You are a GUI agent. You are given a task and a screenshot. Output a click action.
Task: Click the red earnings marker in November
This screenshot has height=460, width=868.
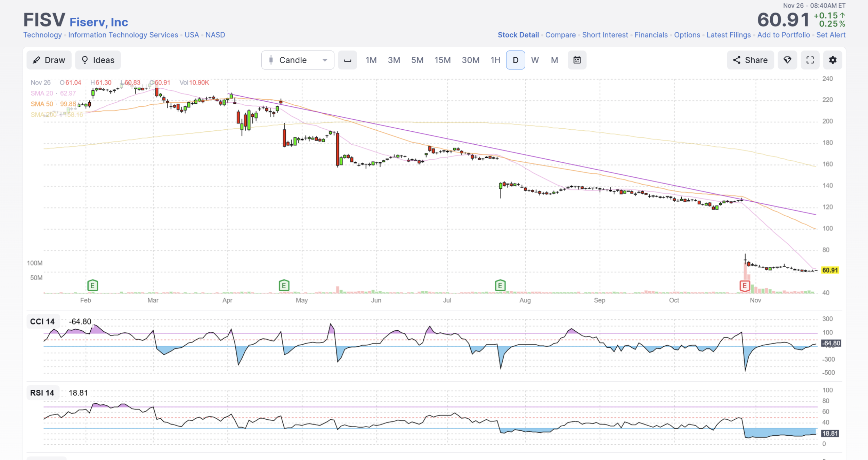pyautogui.click(x=744, y=286)
